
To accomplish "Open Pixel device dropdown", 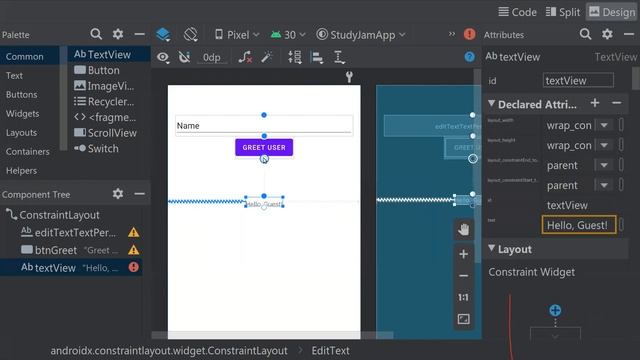I will tap(237, 35).
